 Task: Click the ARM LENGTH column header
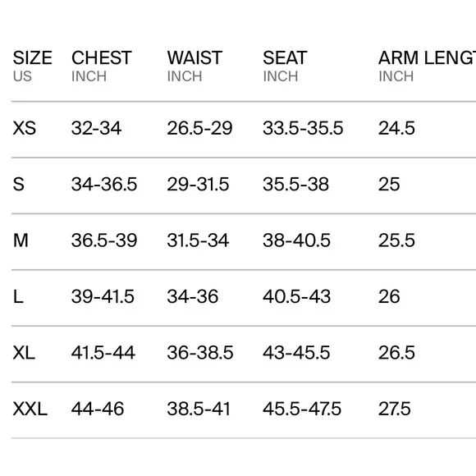(x=427, y=57)
